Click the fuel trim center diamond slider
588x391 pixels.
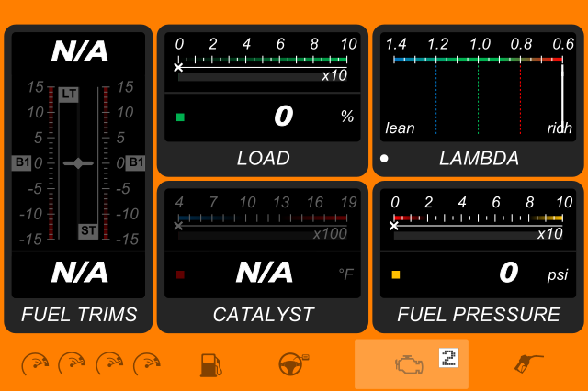point(78,163)
